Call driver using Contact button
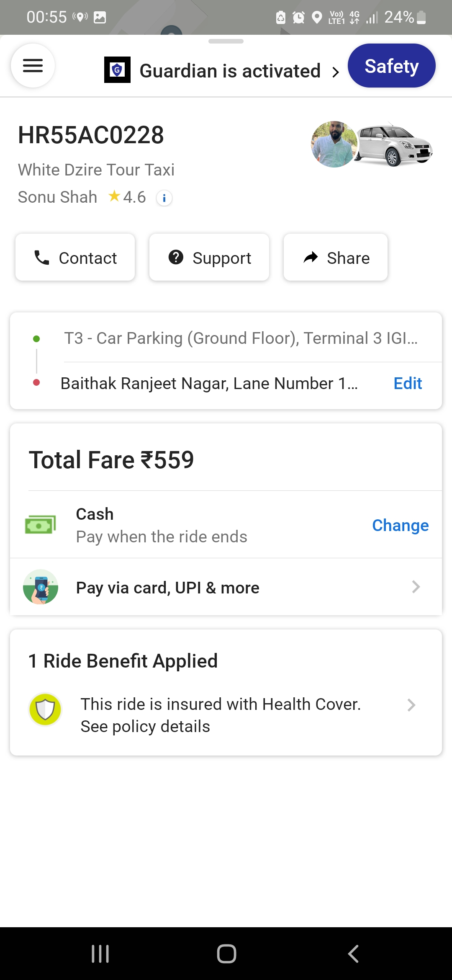452x980 pixels. coord(75,258)
